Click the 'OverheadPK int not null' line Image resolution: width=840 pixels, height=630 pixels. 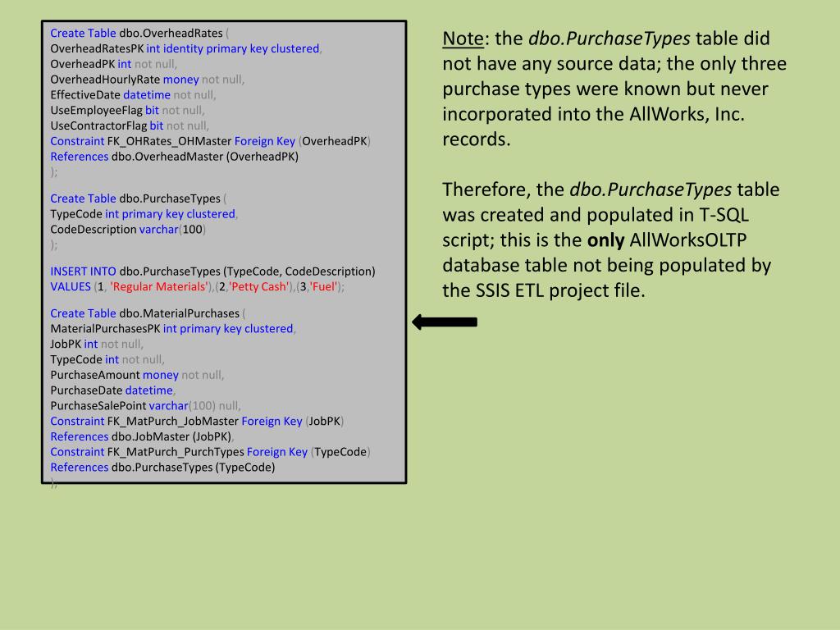[113, 64]
